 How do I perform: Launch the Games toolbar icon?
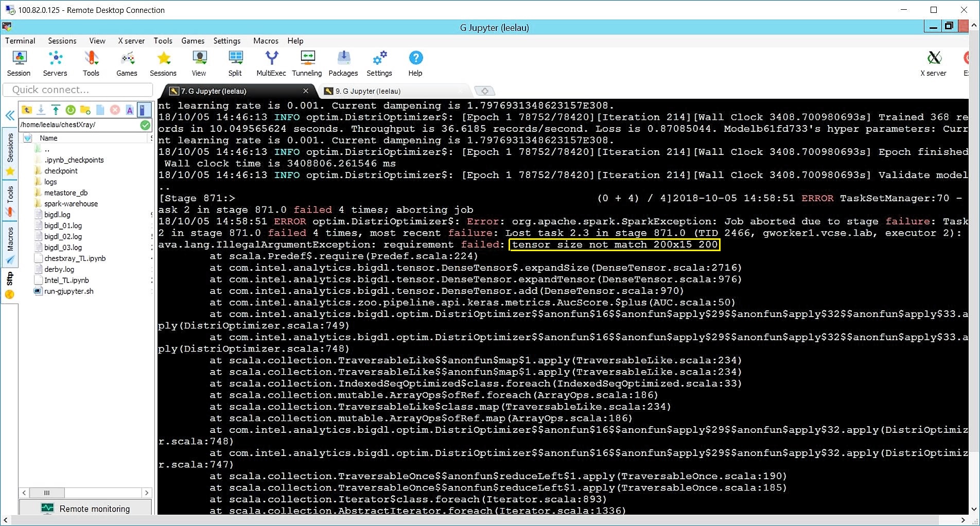tap(127, 64)
